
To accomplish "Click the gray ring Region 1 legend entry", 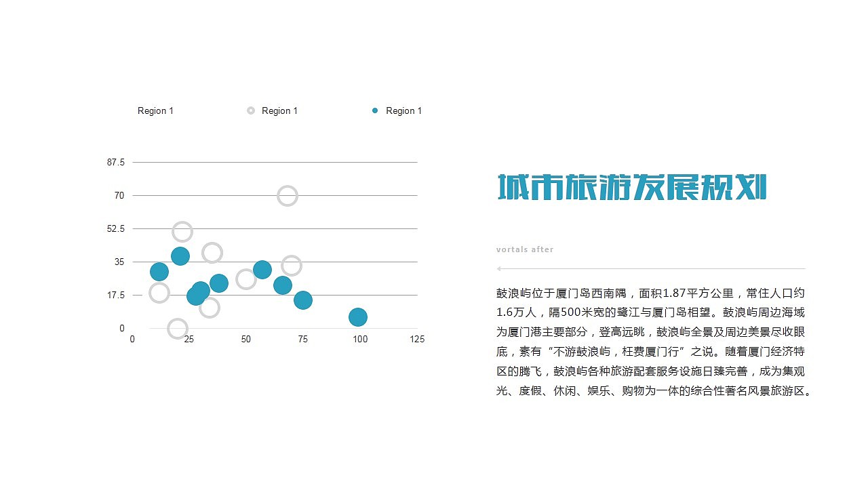I will (272, 110).
